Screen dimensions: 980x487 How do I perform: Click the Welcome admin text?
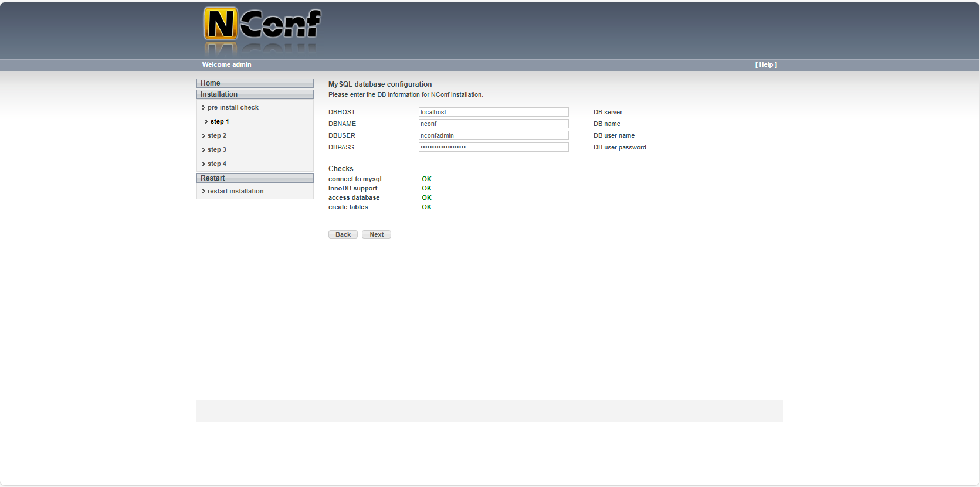pos(226,65)
